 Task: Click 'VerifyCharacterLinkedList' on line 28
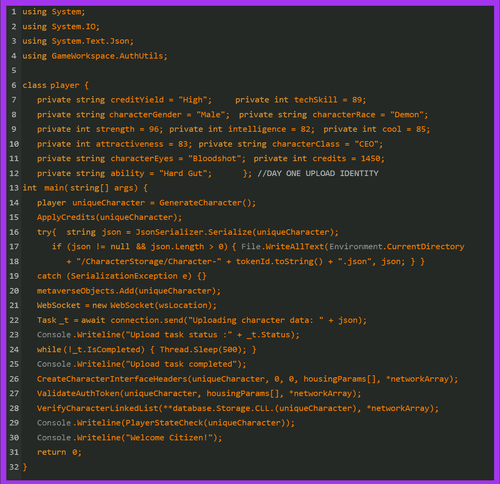point(97,408)
